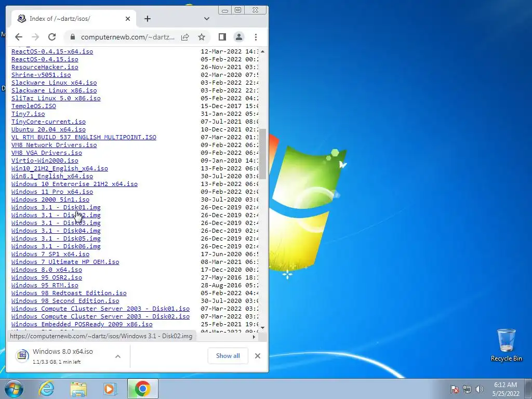Click TinyCore-current.iso link
This screenshot has height=399, width=532.
click(x=48, y=122)
